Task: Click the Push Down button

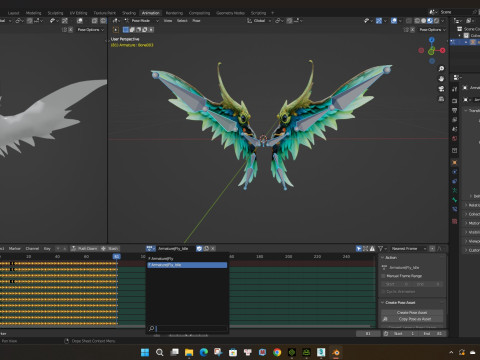Action: pos(84,249)
